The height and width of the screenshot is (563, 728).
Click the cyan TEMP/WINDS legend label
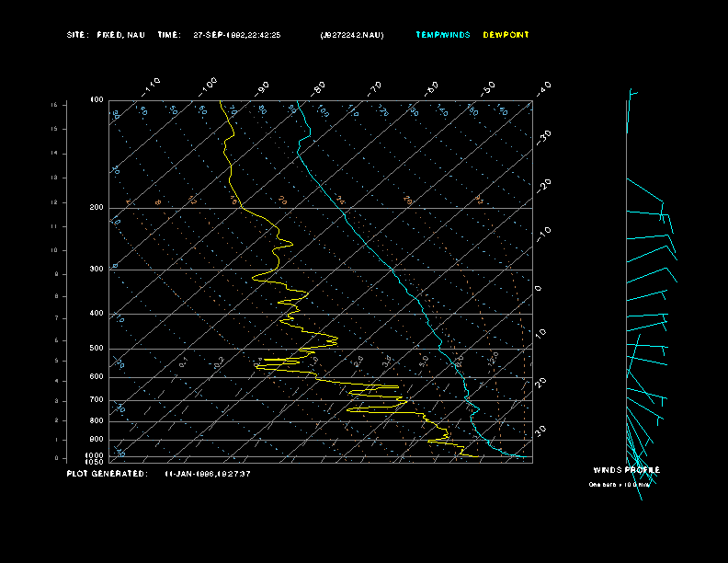click(442, 35)
